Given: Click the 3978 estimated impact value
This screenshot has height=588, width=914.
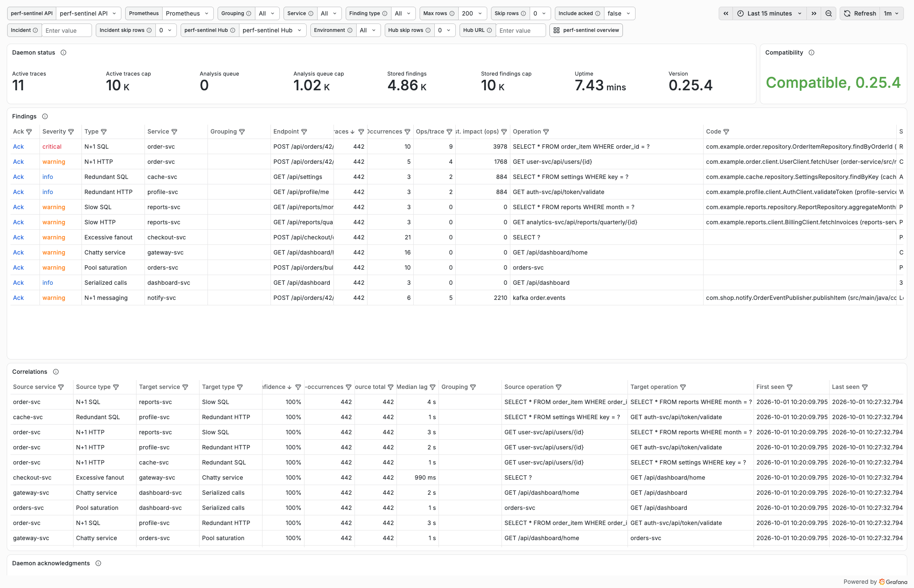Looking at the screenshot, I should pyautogui.click(x=500, y=147).
